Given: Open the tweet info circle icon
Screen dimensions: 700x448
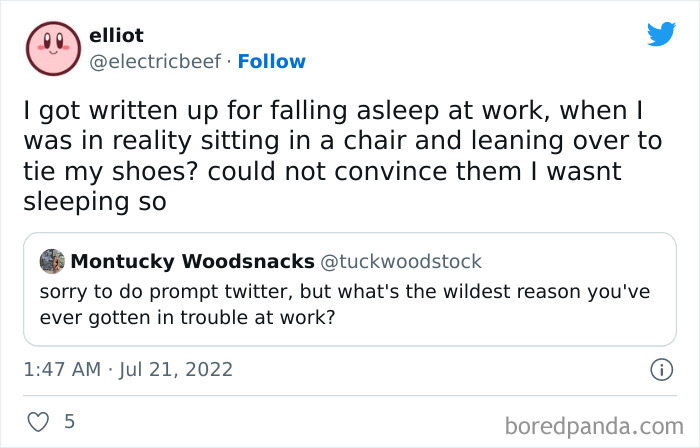Looking at the screenshot, I should [660, 369].
